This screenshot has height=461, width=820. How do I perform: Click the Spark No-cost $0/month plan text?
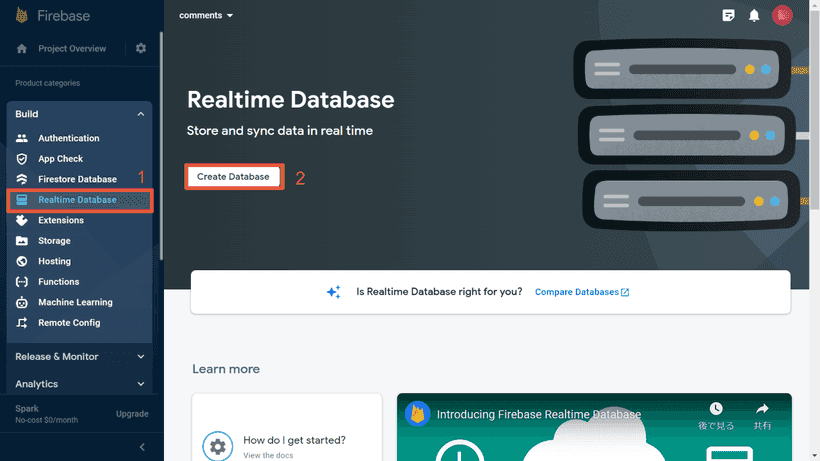[47, 414]
